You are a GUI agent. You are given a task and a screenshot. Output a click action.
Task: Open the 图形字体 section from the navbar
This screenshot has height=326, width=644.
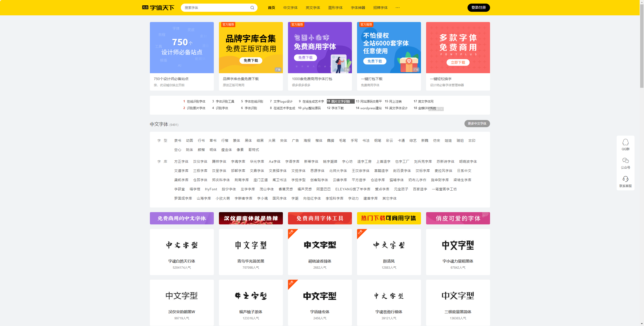(x=335, y=8)
